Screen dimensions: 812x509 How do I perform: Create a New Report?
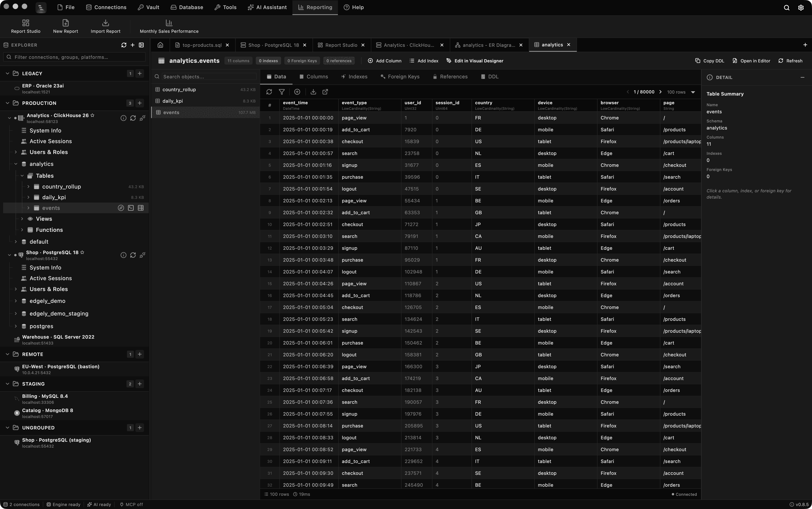(x=65, y=26)
